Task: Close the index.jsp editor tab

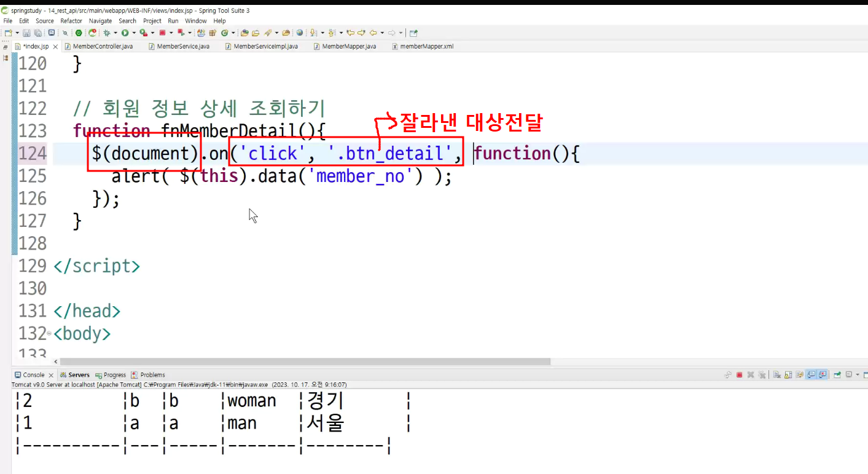Action: tap(55, 47)
